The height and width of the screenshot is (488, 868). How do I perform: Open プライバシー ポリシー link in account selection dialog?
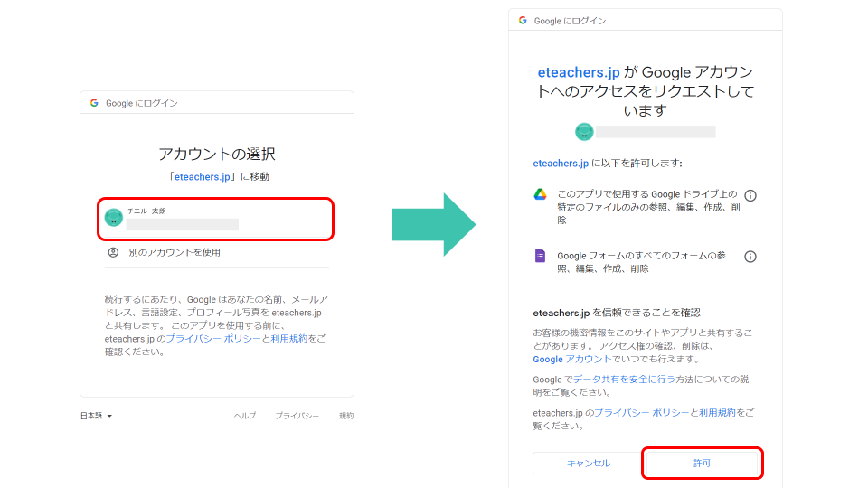(213, 339)
